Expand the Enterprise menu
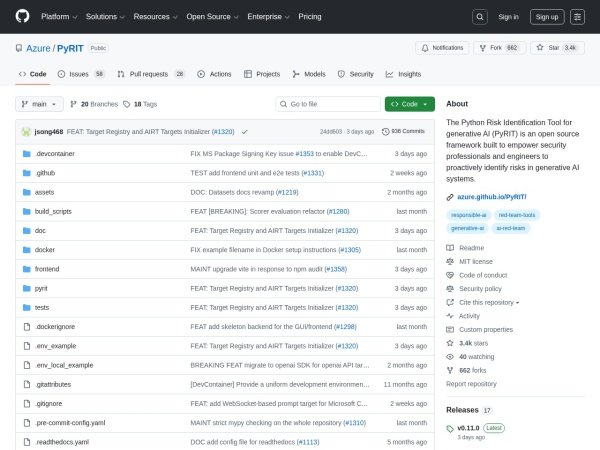 pos(268,17)
